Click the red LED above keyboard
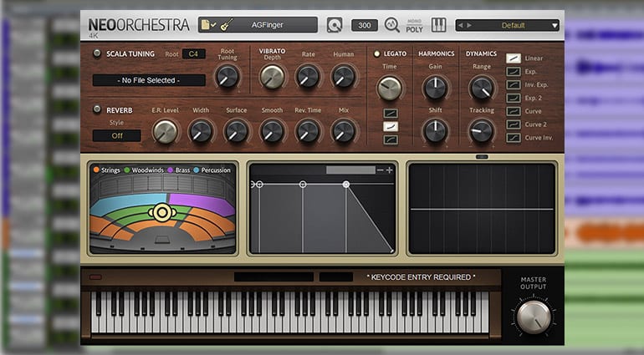 (95, 277)
